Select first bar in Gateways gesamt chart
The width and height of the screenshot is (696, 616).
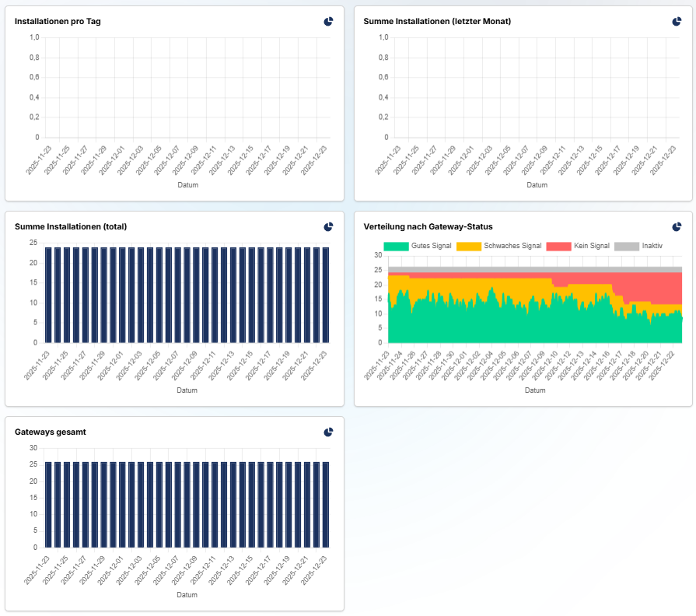point(48,504)
